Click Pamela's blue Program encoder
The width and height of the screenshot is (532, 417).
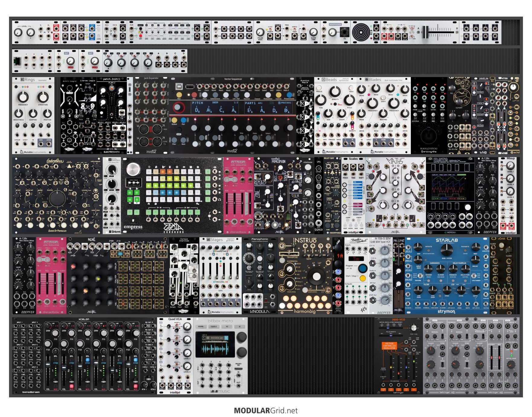(363, 268)
